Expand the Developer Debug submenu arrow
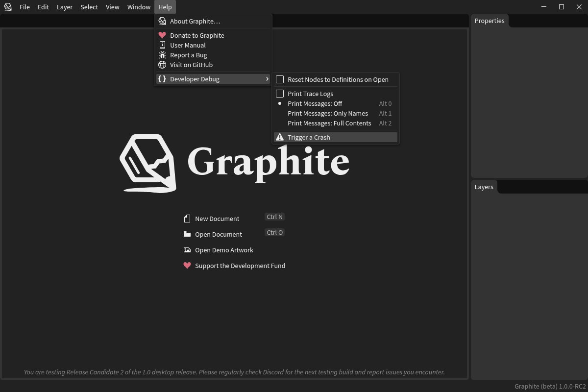 pos(267,79)
